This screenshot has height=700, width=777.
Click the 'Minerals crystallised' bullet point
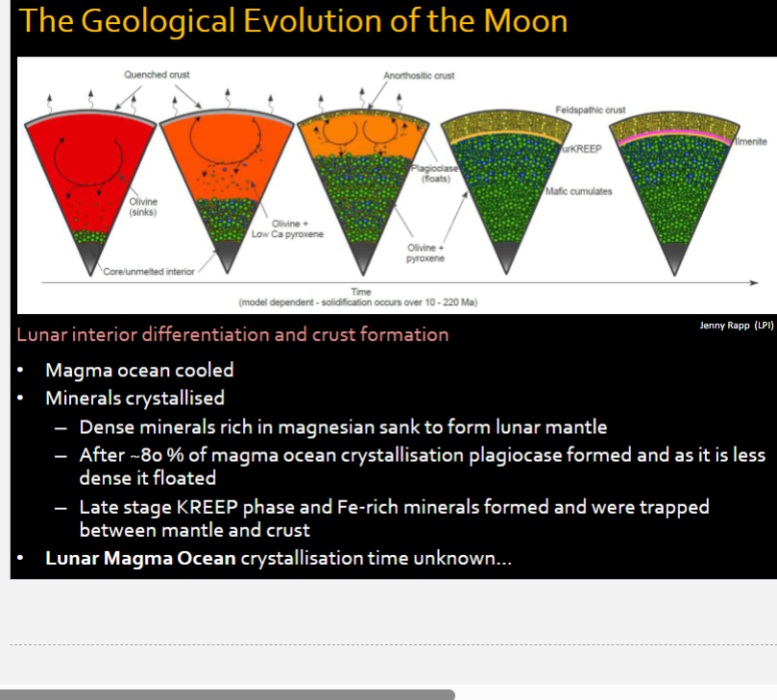[134, 398]
